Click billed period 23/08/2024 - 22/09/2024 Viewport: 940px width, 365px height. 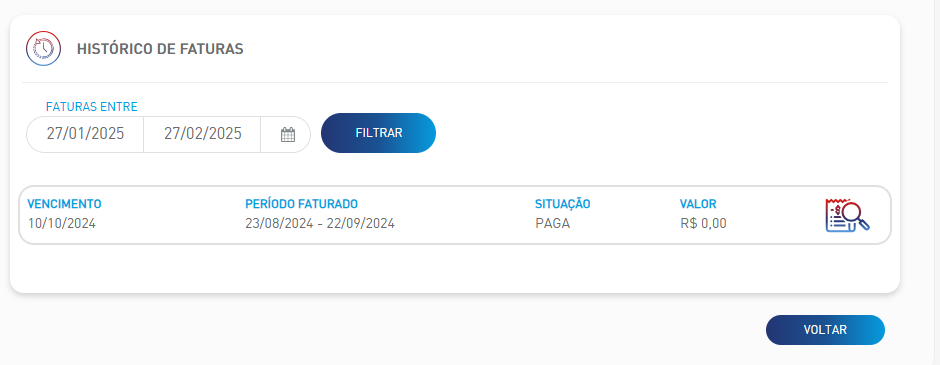pyautogui.click(x=320, y=224)
